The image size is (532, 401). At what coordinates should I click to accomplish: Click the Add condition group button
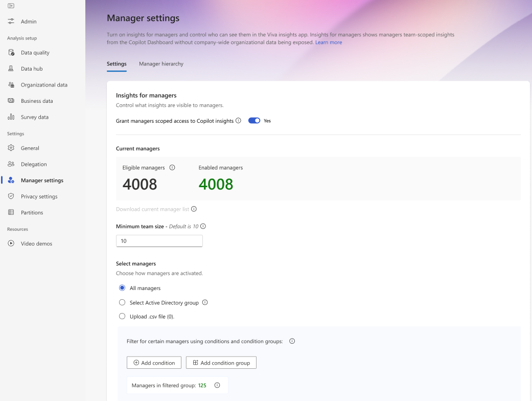click(x=221, y=363)
